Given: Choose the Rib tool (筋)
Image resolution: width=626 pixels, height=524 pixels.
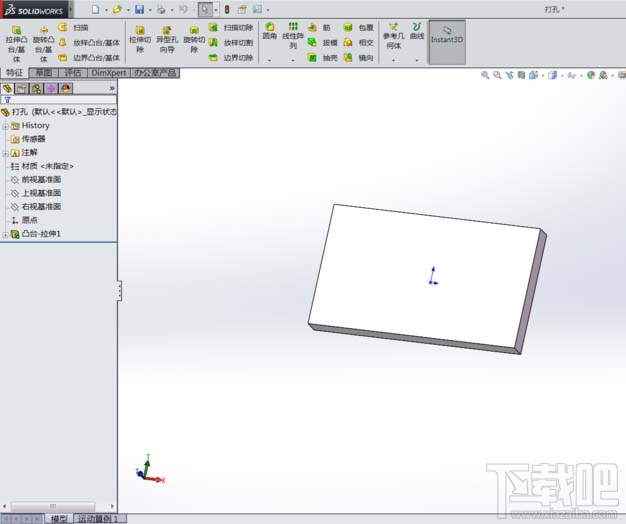Looking at the screenshot, I should [319, 28].
